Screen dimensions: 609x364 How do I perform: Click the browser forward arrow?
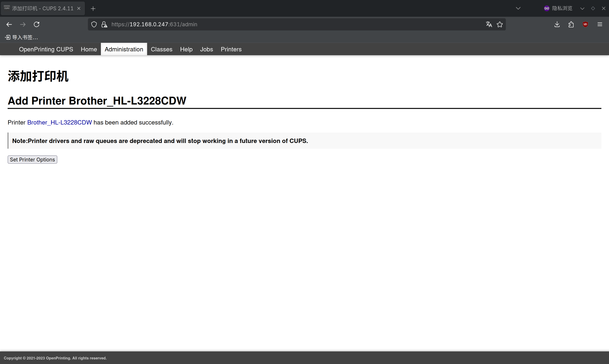[x=23, y=24]
